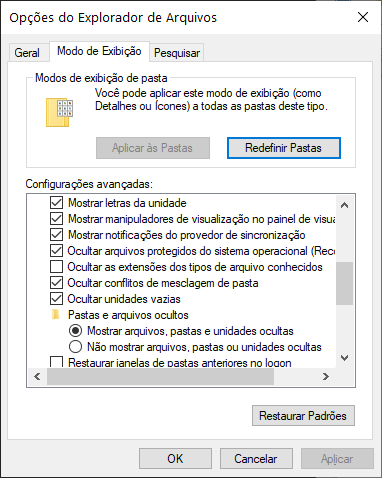Click the folder view modes icon
This screenshot has height=478, width=382.
click(59, 112)
